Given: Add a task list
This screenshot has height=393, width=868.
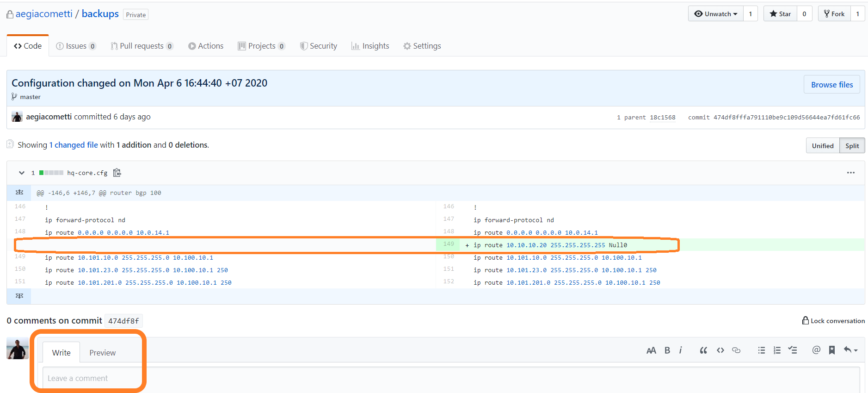Looking at the screenshot, I should (793, 350).
